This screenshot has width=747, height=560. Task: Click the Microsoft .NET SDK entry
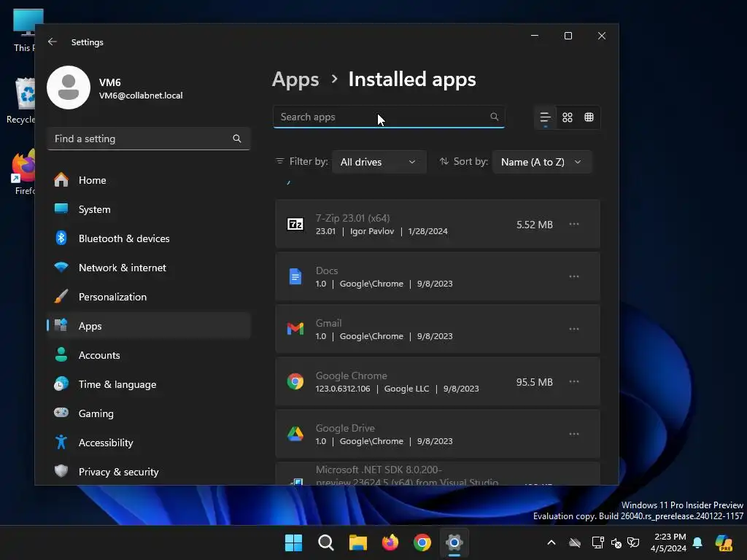[x=438, y=474]
